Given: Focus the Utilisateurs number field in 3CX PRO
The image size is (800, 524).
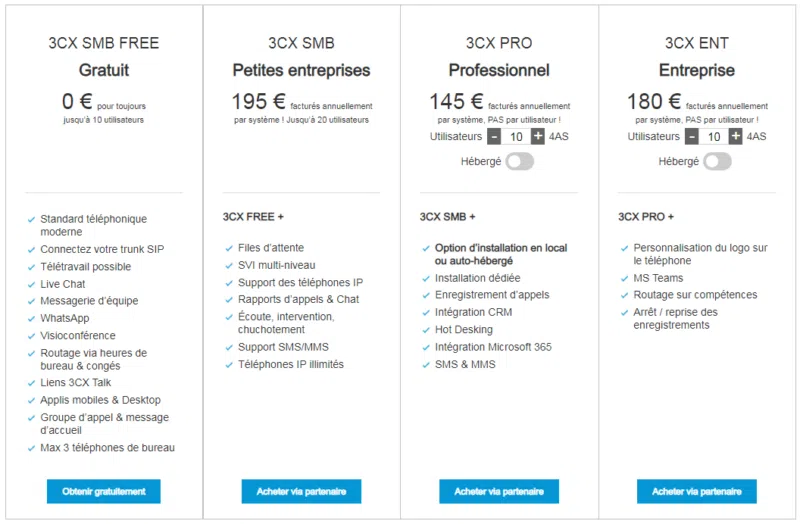Looking at the screenshot, I should coord(516,136).
